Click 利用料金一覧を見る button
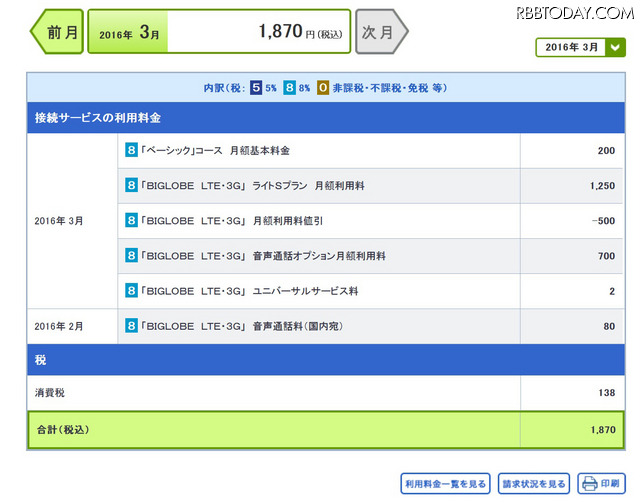This screenshot has height=503, width=640. (445, 484)
